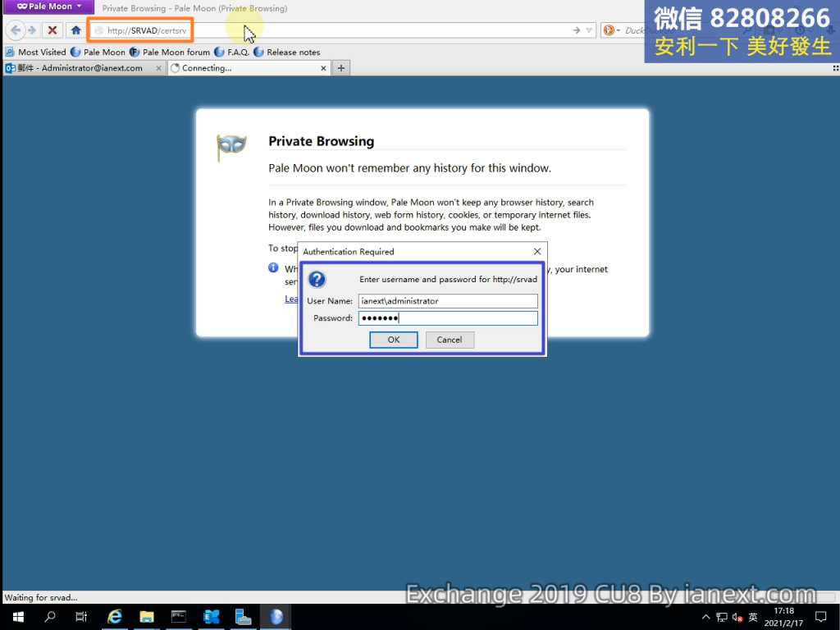Launch Internet Explorer from the taskbar
Viewport: 840px width, 630px height.
coord(115,617)
